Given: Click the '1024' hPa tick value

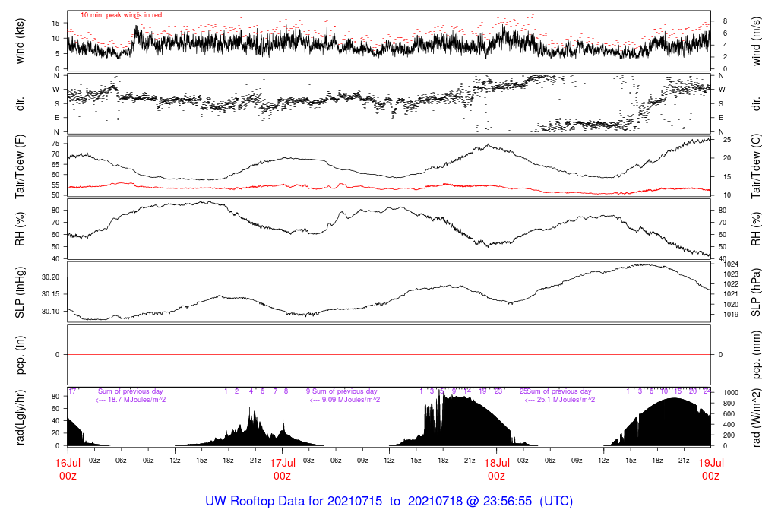Looking at the screenshot, I should coord(731,264).
